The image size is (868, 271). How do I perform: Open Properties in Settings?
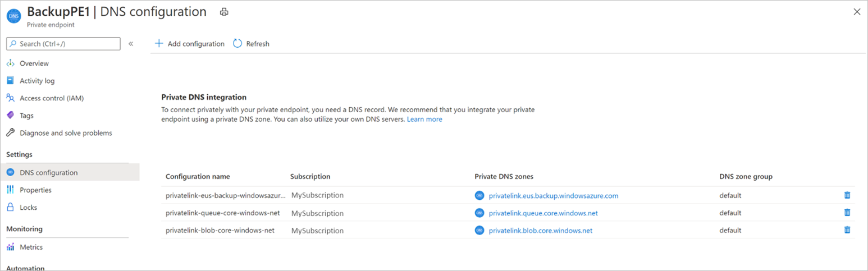[35, 190]
